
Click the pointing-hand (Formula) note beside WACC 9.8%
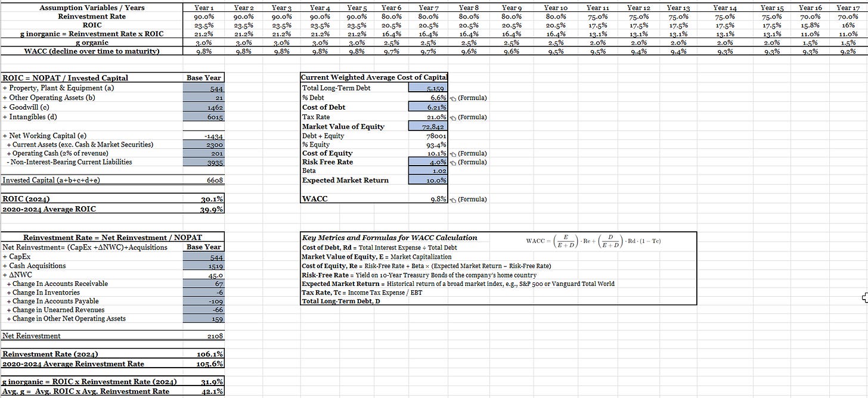click(x=468, y=200)
